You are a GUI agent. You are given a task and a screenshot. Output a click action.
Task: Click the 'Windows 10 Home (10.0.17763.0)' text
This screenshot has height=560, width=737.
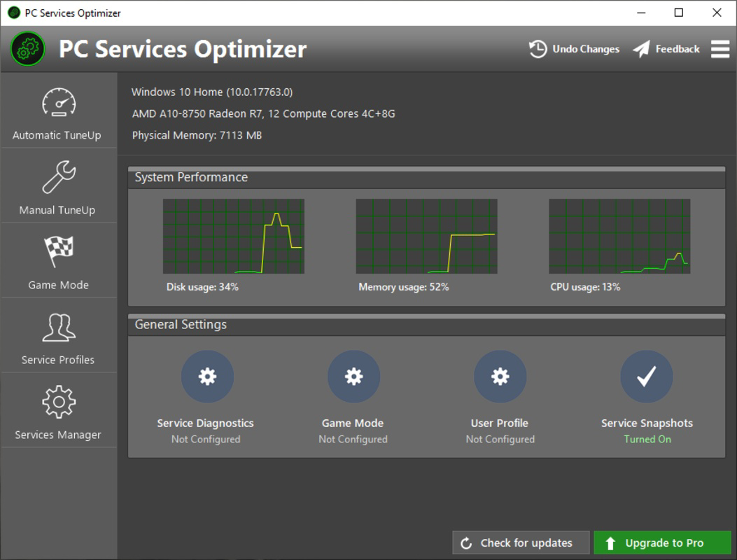point(212,92)
